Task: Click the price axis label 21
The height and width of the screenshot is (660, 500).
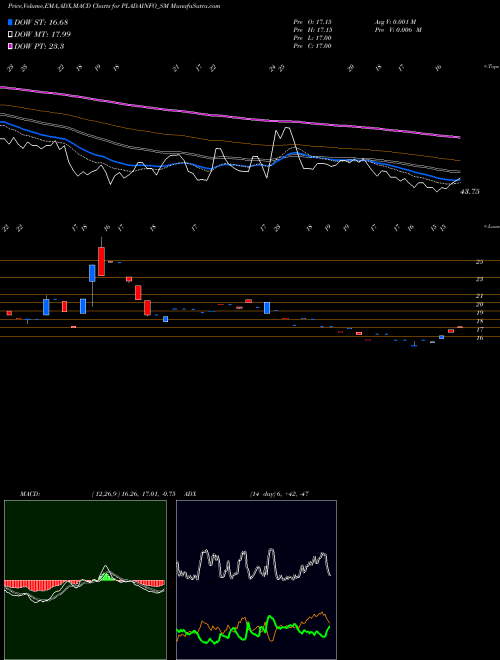Action: point(479,296)
